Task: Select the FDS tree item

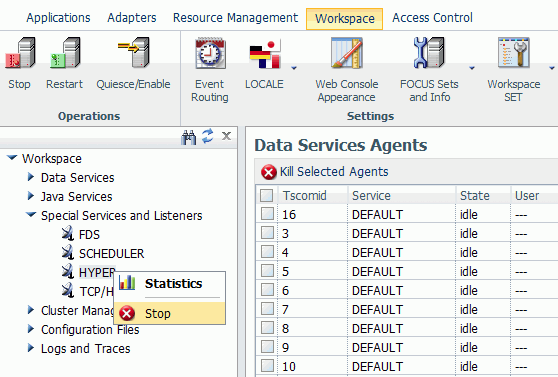Action: [x=89, y=235]
